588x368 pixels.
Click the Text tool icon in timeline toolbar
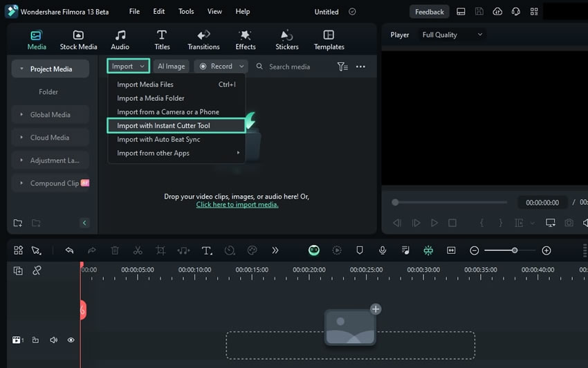click(207, 250)
